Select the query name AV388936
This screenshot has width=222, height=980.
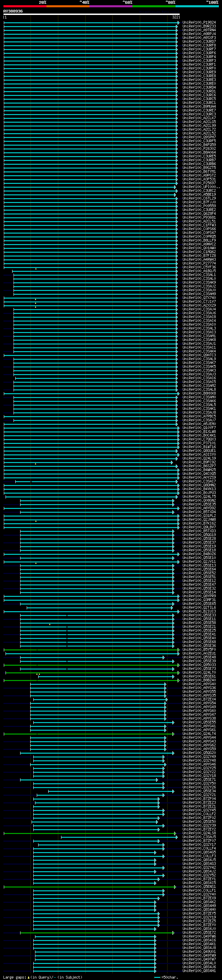(x=13, y=11)
